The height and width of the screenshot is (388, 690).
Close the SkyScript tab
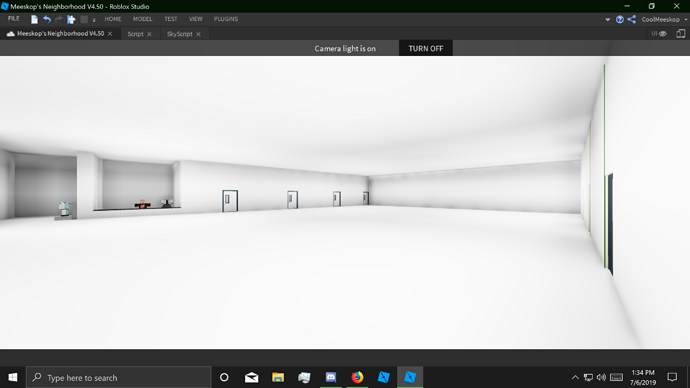click(198, 34)
